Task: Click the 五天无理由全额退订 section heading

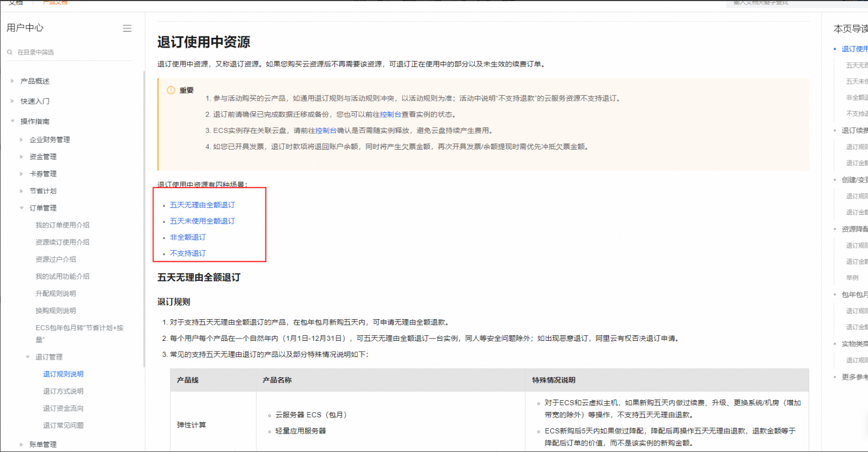Action: click(199, 278)
